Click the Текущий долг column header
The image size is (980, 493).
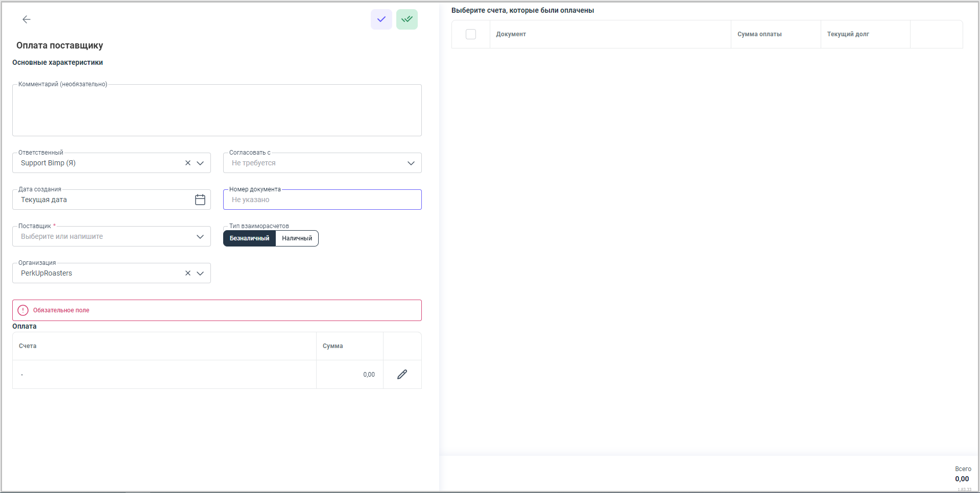click(848, 34)
